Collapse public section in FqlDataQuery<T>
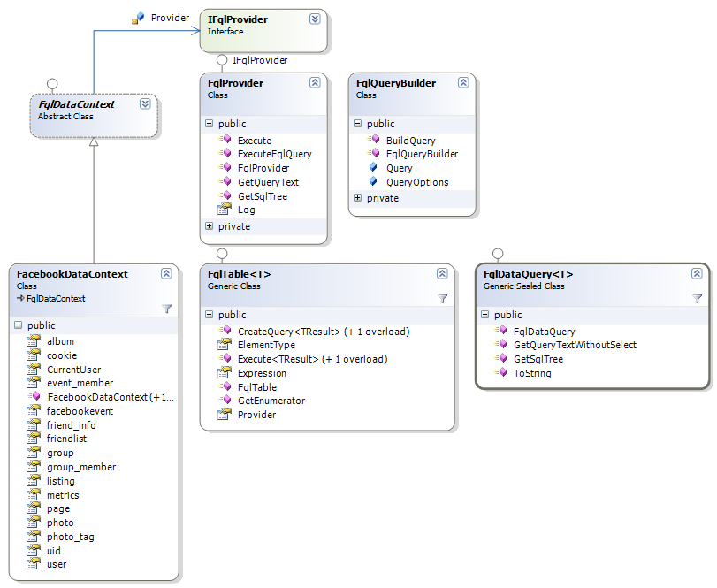717x588 pixels. pyautogui.click(x=485, y=315)
